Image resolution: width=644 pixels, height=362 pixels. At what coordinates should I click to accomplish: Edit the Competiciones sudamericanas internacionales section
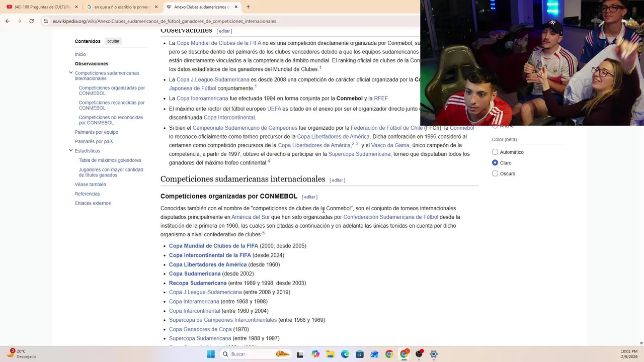337,180
